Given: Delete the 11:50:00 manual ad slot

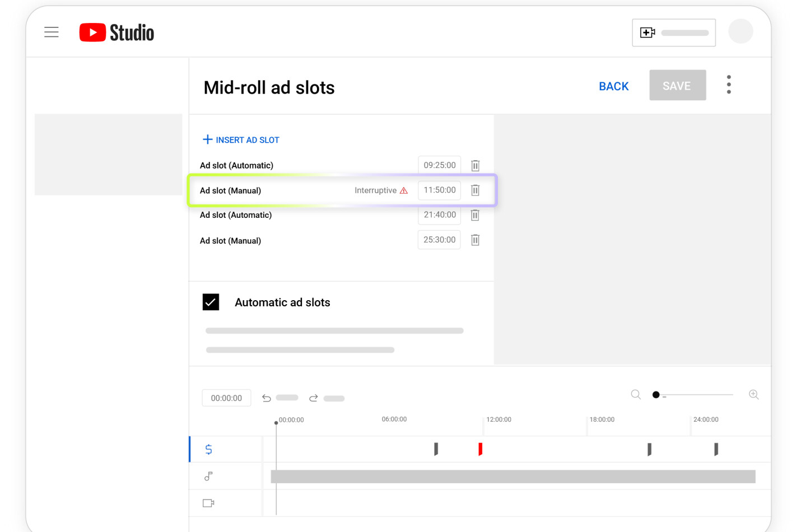Looking at the screenshot, I should (x=475, y=190).
